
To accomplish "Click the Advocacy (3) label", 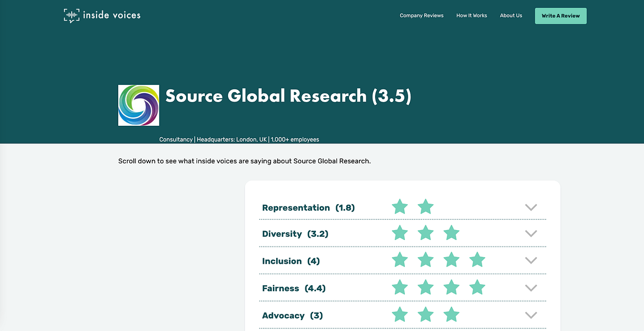I will 292,316.
